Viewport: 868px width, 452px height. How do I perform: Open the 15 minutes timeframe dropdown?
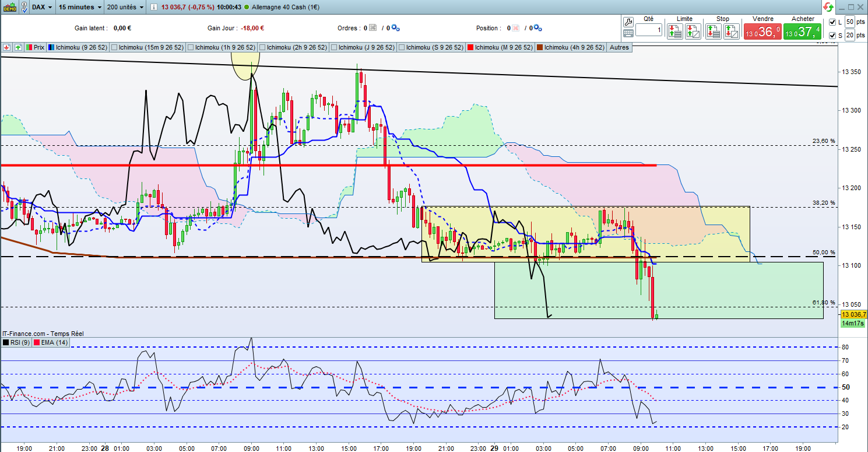[81, 8]
